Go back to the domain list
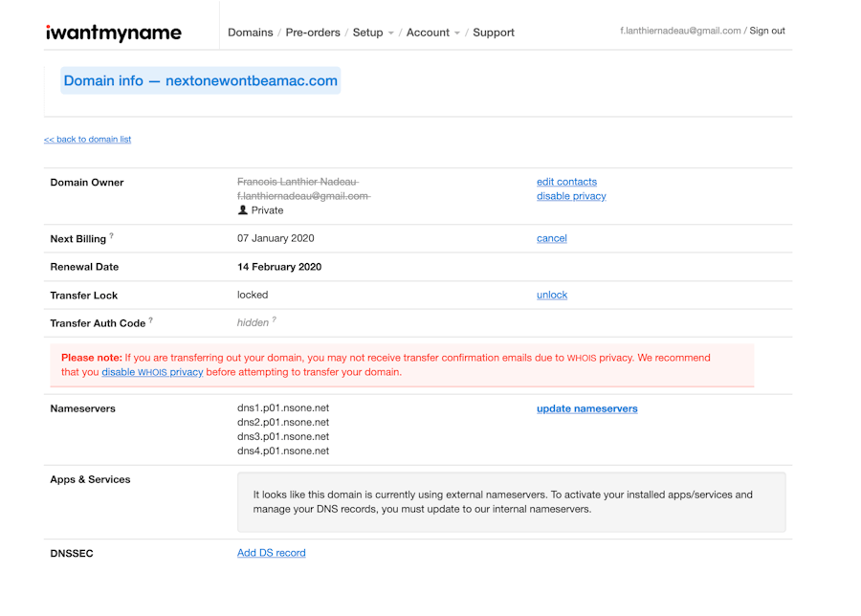Screen dimensions: 861x616 tap(87, 139)
